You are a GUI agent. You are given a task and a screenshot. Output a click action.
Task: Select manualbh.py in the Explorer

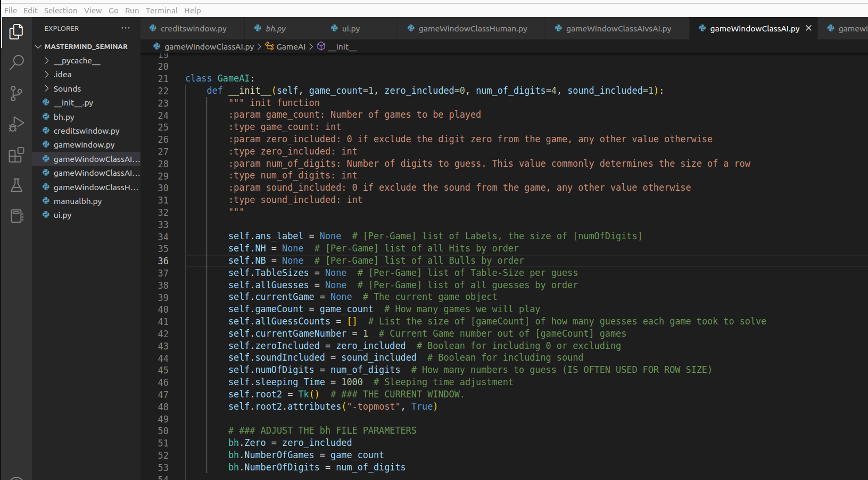point(78,201)
